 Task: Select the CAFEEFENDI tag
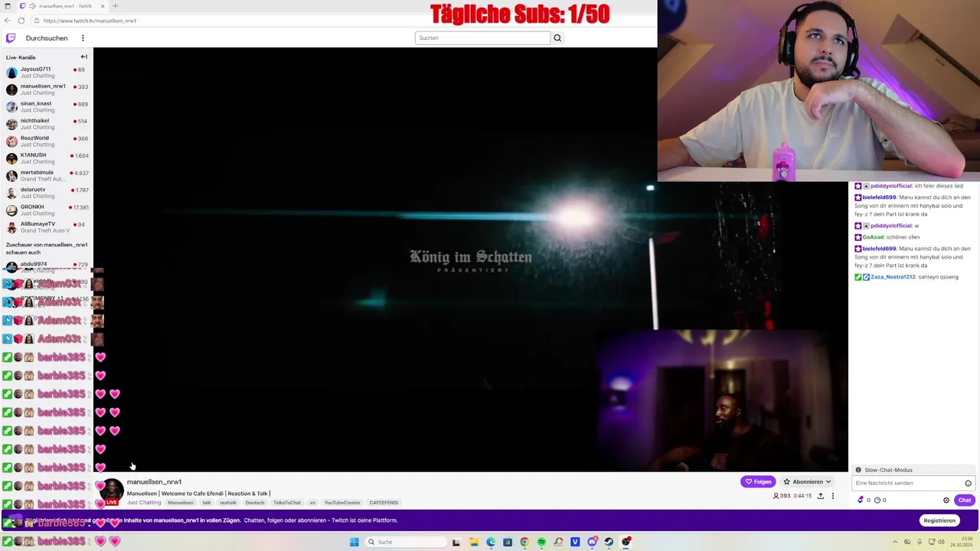384,503
